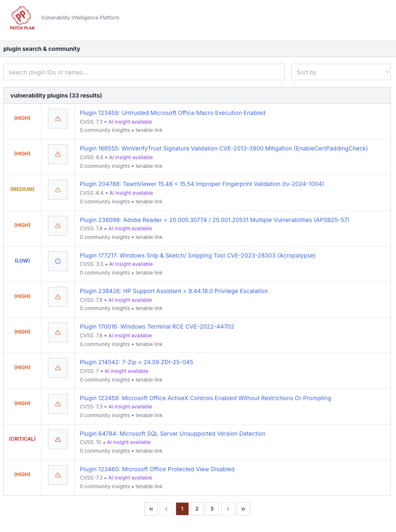Jump to the last page using double-right arrow

click(x=243, y=509)
